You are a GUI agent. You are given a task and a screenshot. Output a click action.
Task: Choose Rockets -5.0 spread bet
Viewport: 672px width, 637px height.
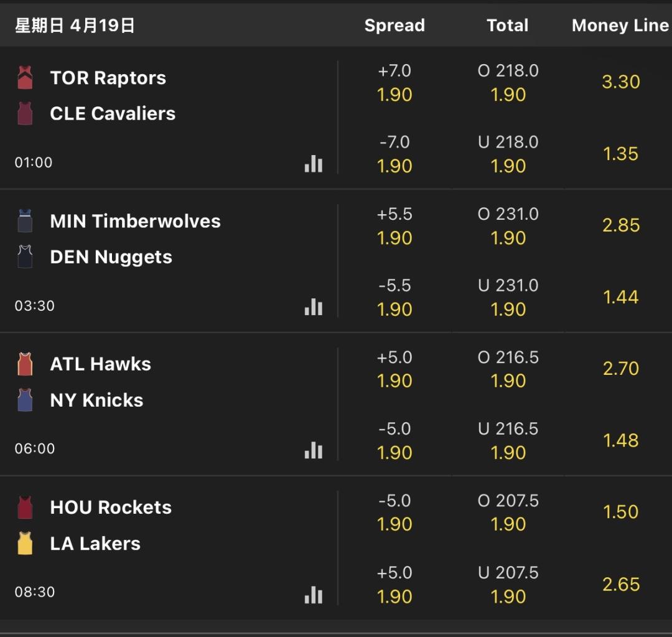[394, 512]
